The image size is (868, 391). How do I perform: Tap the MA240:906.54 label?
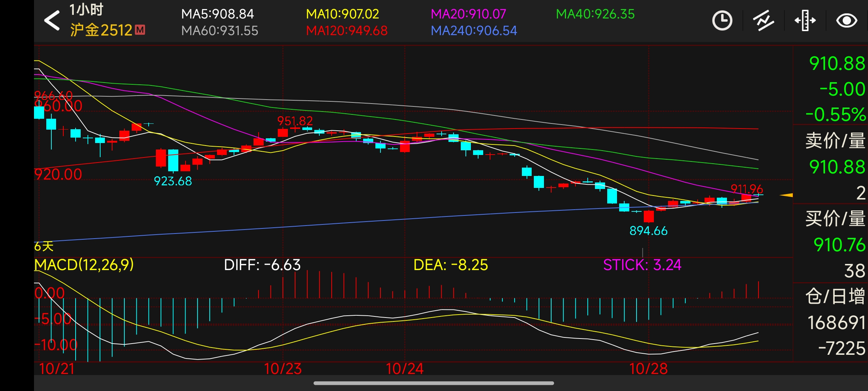474,31
